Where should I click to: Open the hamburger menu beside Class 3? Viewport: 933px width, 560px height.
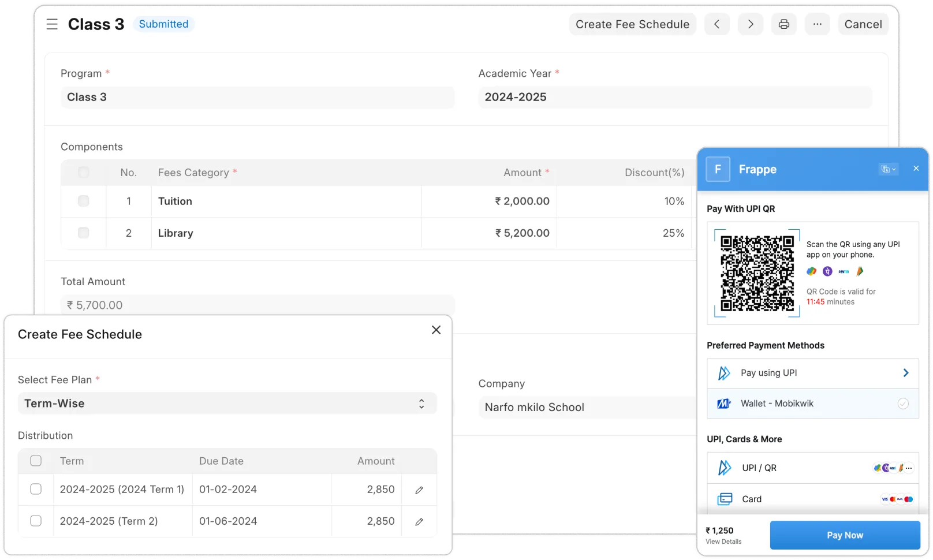pos(52,24)
